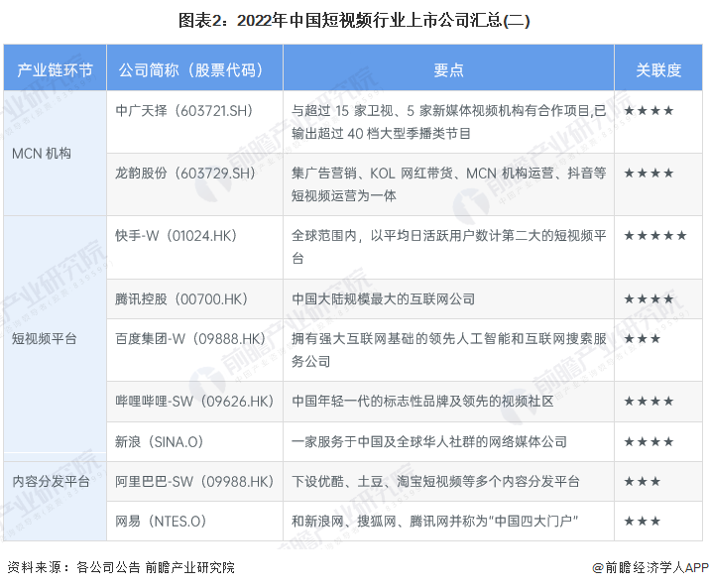The image size is (709, 588).
Task: Click the chart title '图表2：2022年中国短视频行业上市公司汇总(二)'
Action: [x=354, y=21]
